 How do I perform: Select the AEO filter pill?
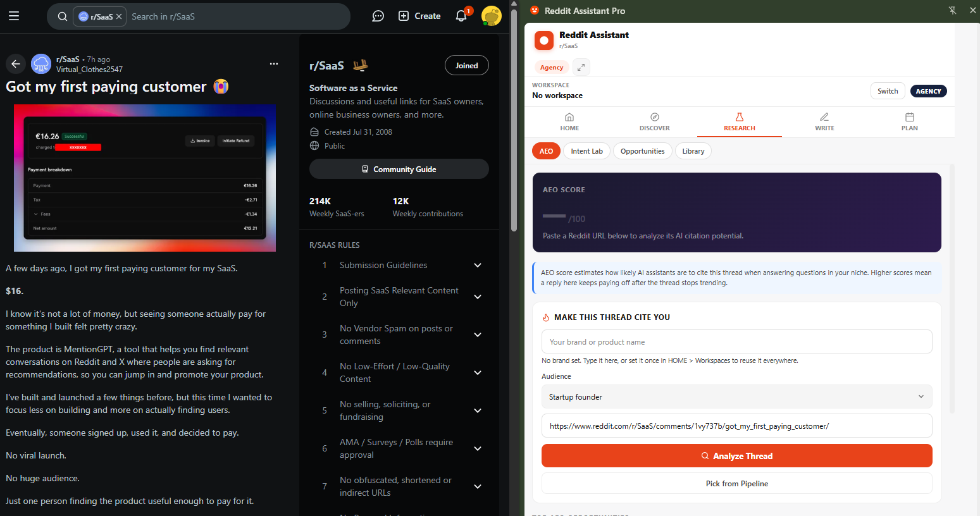coord(546,151)
